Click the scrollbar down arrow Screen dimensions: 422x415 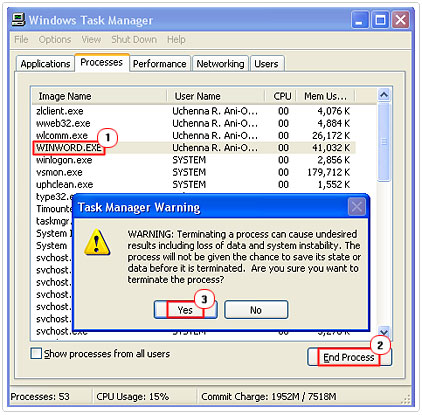coord(384,332)
